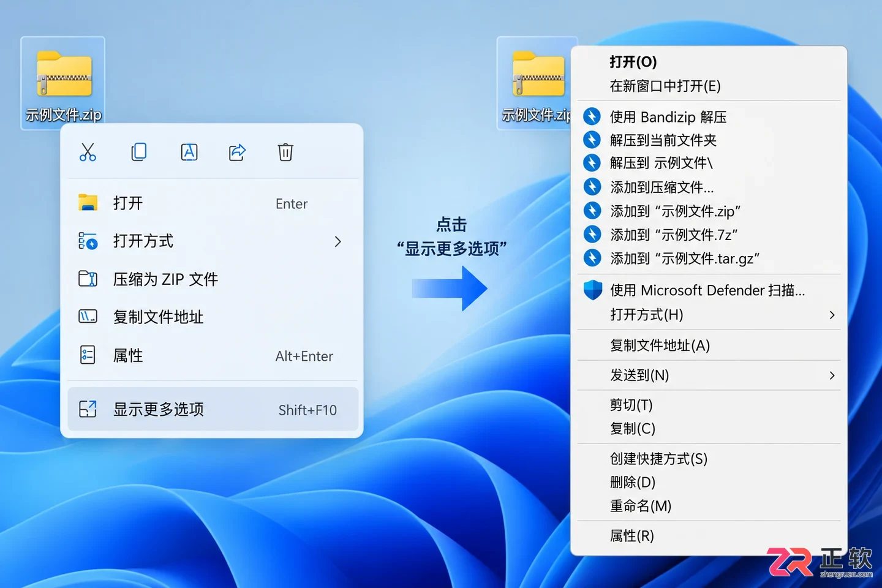
Task: Choose 创建快捷方式(S)
Action: coord(709,459)
